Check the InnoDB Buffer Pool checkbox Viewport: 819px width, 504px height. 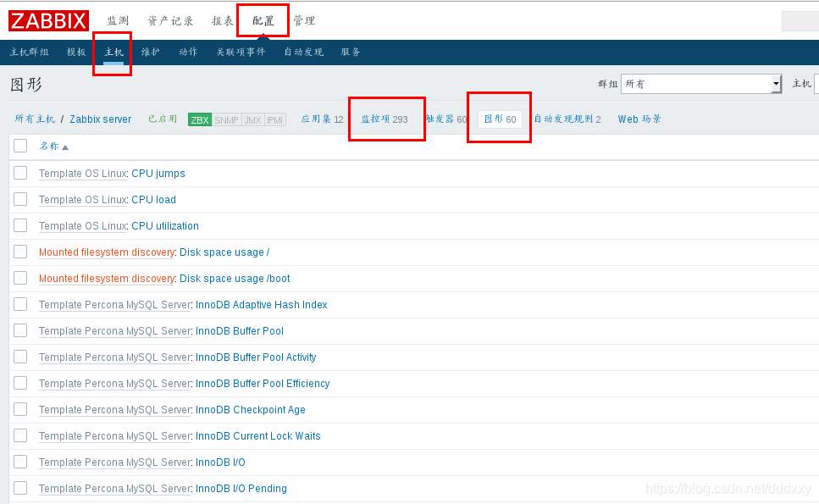pos(20,330)
